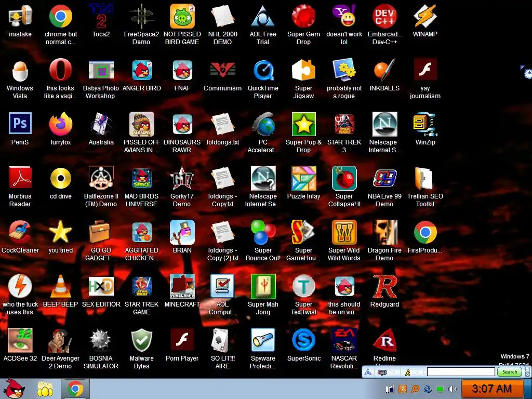The width and height of the screenshot is (532, 399).
Task: Switch to Chrome in the taskbar
Action: click(x=75, y=389)
